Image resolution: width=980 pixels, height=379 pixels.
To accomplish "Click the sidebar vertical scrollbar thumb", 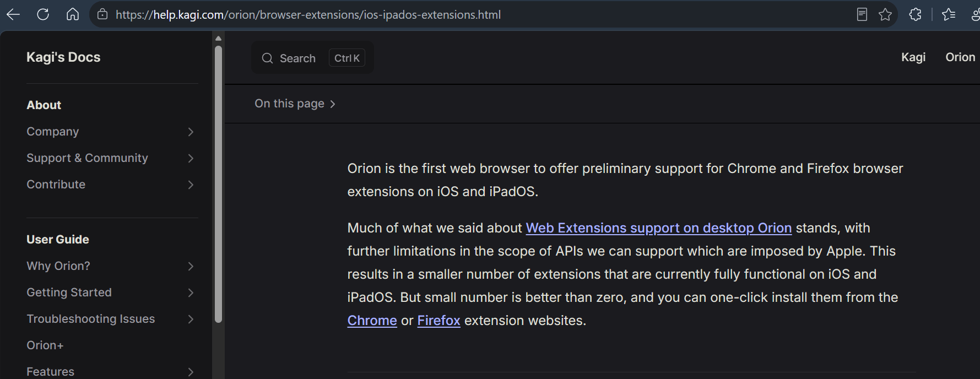I will pyautogui.click(x=218, y=184).
